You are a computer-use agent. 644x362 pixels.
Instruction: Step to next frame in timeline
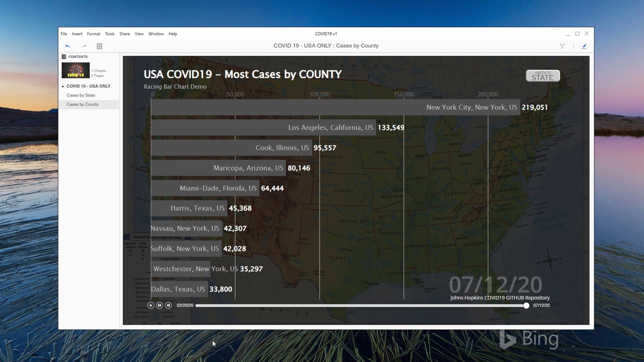[x=168, y=305]
